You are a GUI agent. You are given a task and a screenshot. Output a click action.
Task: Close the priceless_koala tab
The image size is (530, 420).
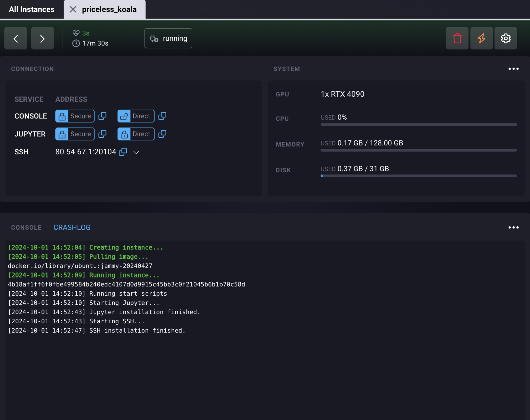(x=72, y=9)
